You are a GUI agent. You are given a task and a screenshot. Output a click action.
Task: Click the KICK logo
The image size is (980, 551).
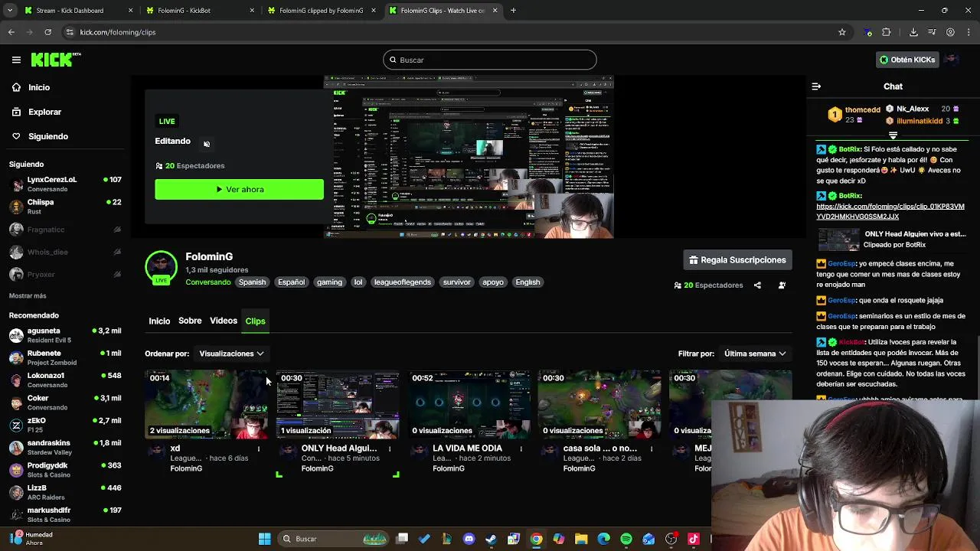tap(56, 60)
